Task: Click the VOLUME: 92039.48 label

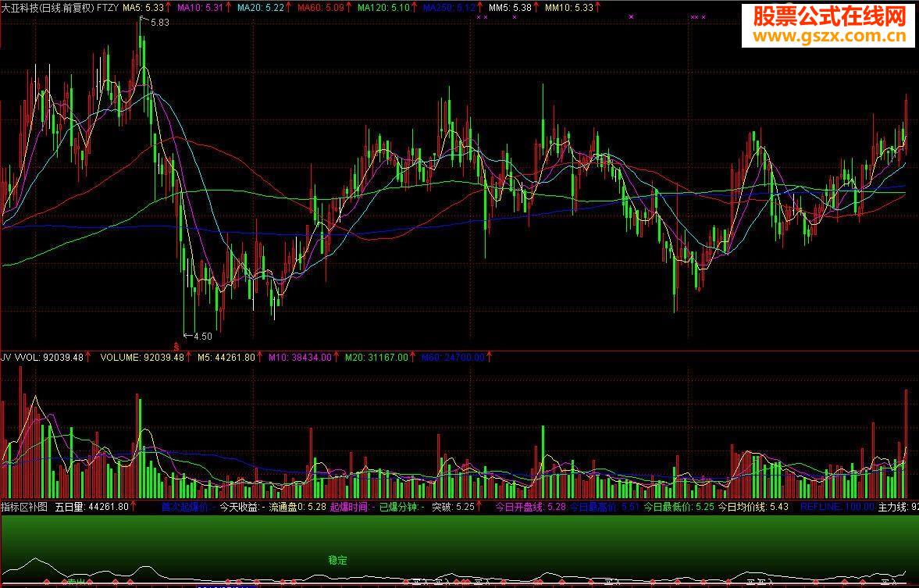Action: 142,357
